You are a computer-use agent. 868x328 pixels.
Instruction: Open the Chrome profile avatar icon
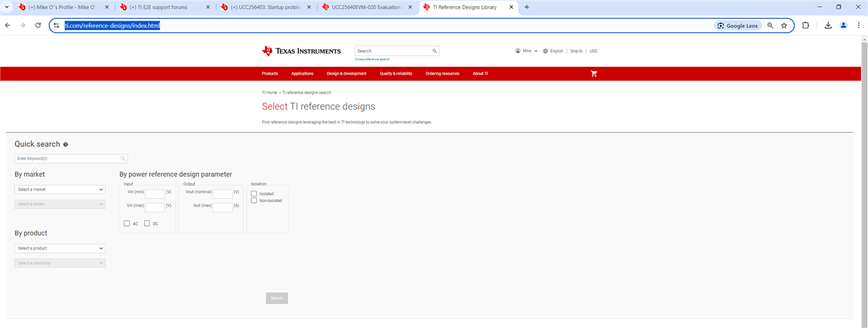[843, 25]
